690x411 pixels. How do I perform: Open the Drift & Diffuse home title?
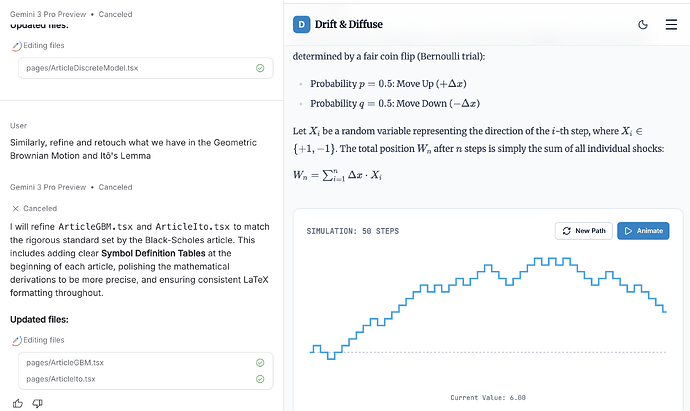point(349,24)
